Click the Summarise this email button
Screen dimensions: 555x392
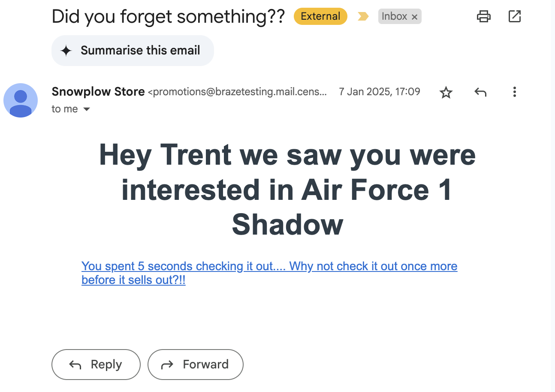click(x=133, y=50)
